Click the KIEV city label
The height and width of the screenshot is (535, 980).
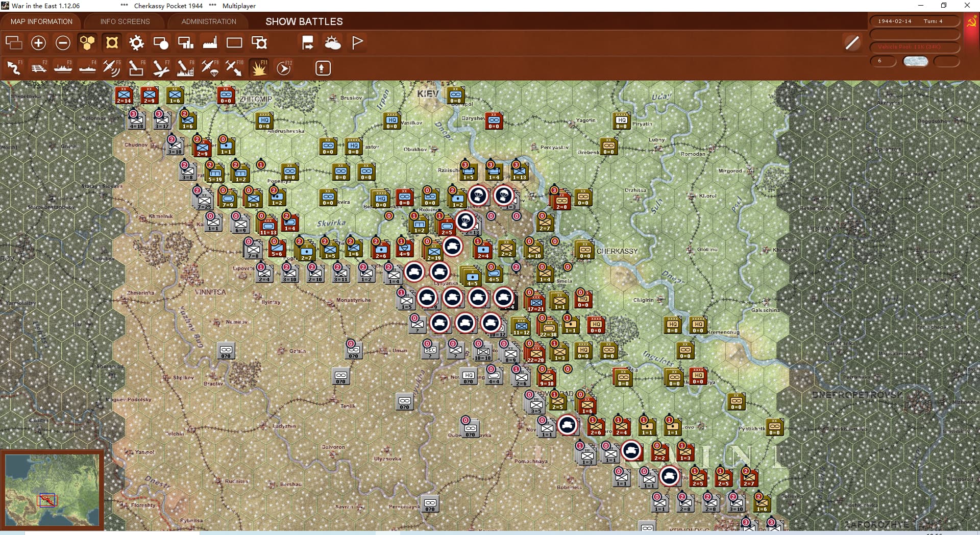pyautogui.click(x=427, y=93)
